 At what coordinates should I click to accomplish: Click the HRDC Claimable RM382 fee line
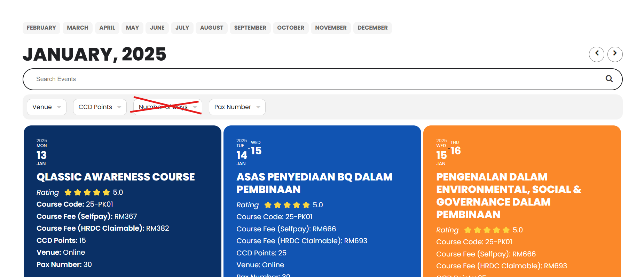point(103,228)
